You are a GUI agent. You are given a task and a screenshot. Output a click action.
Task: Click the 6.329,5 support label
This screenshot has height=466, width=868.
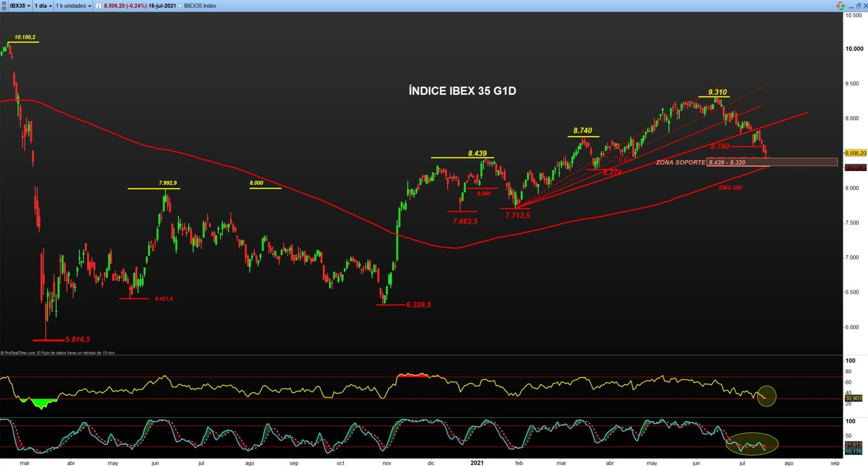point(418,305)
